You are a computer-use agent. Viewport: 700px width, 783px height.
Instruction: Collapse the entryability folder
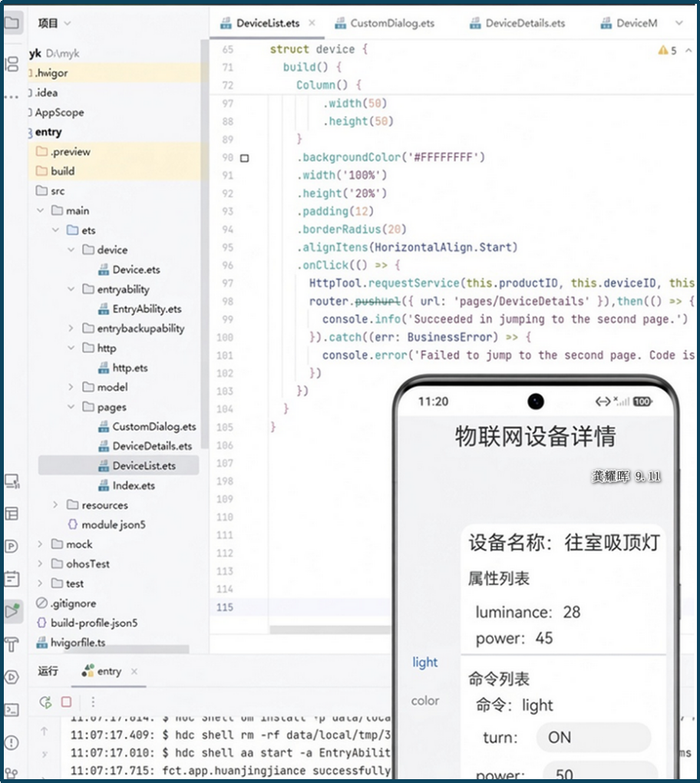71,289
